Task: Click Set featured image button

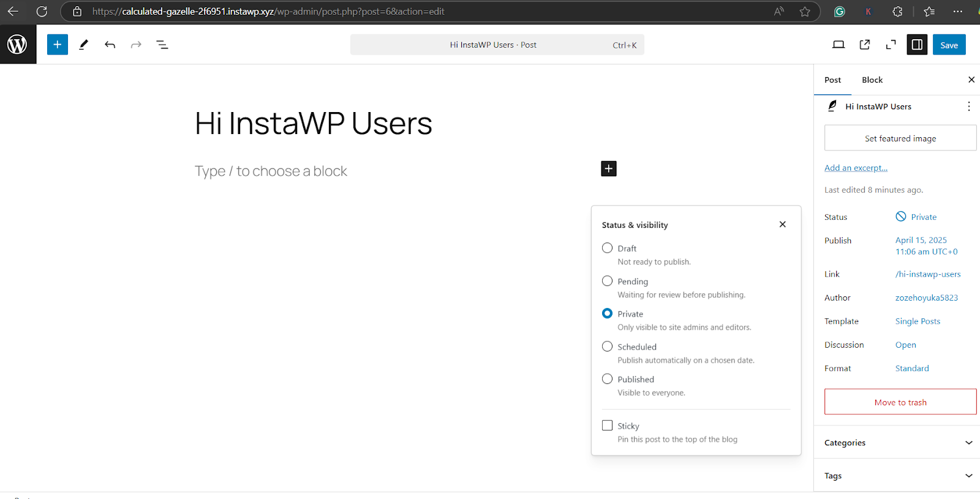Action: [x=900, y=138]
